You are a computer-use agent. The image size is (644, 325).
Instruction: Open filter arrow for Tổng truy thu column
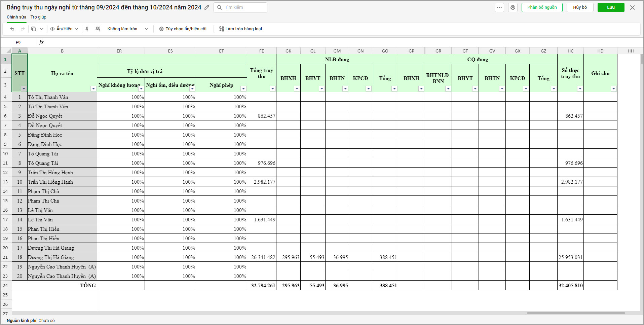click(x=272, y=89)
